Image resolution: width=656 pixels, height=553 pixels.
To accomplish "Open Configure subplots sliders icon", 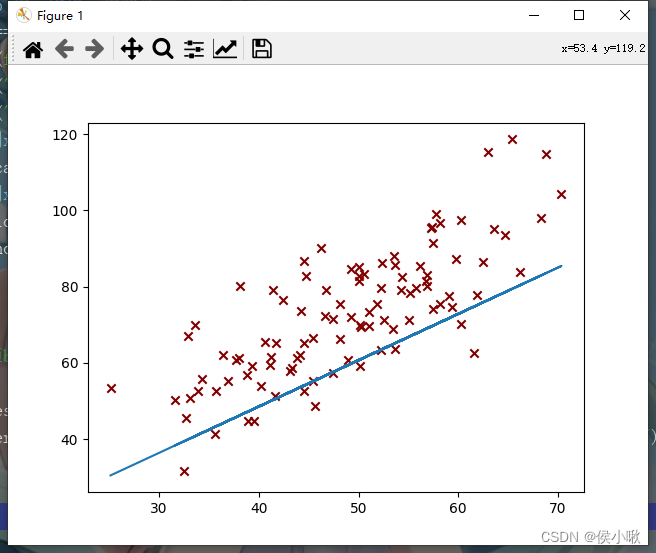I will [194, 49].
